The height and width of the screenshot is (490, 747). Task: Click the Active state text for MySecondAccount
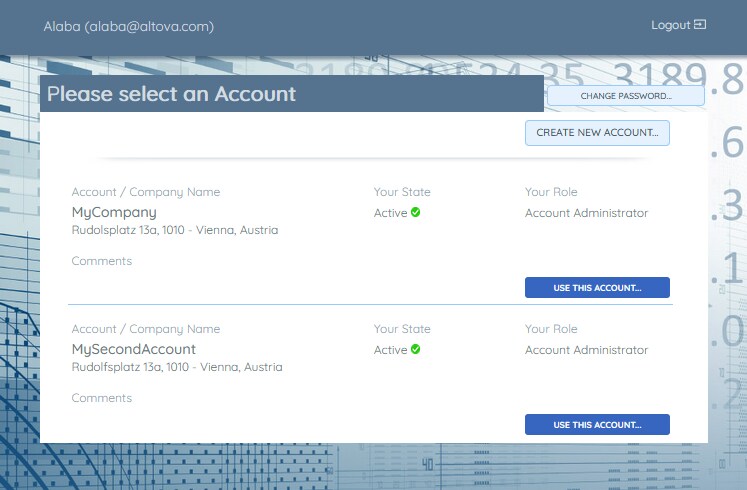point(390,350)
